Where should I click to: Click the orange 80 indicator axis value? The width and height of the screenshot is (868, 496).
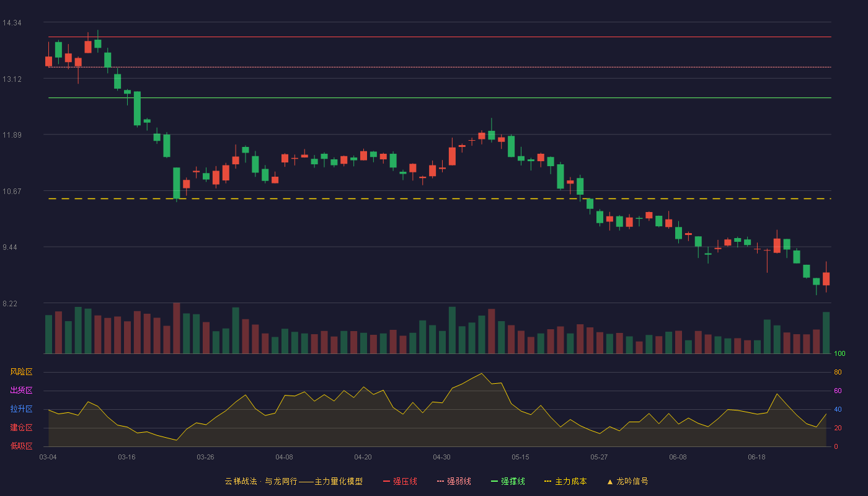click(838, 372)
